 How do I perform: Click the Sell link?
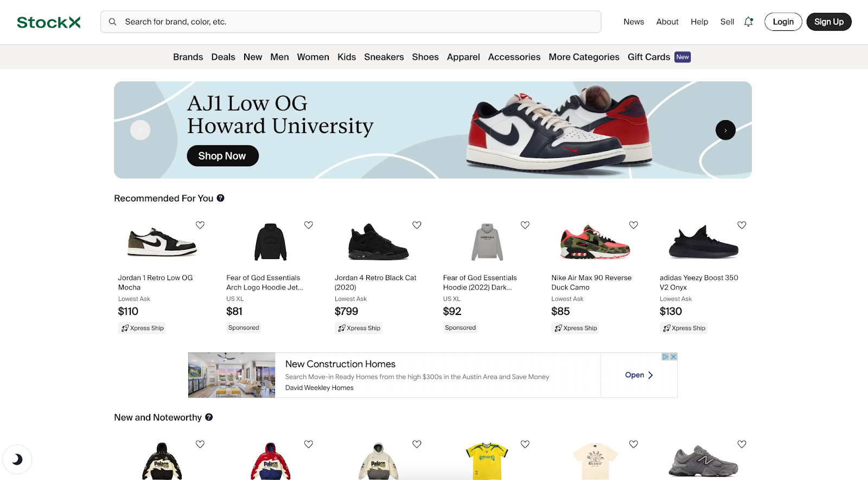coord(727,22)
